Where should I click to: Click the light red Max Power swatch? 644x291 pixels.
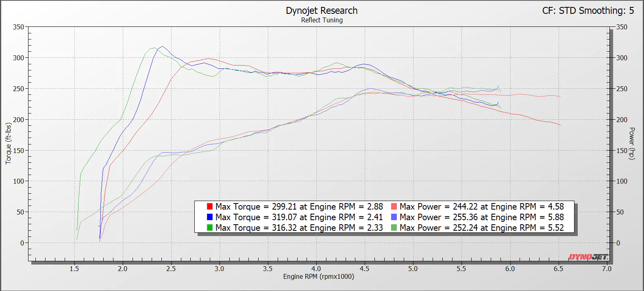394,206
